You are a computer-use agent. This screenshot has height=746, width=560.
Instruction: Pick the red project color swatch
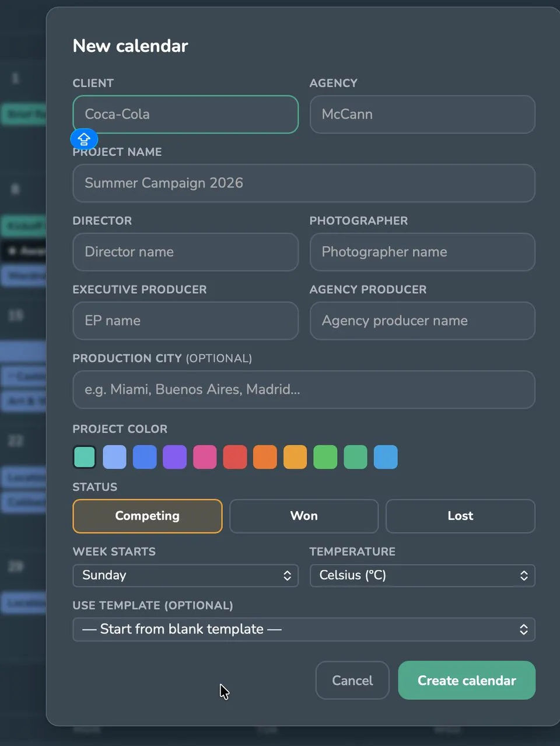click(235, 457)
